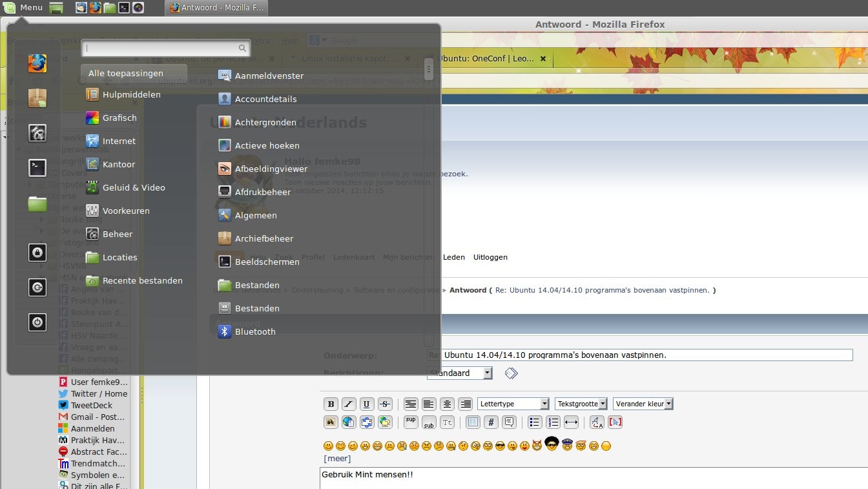
Task: Click the subscript 'sub' button
Action: 429,422
